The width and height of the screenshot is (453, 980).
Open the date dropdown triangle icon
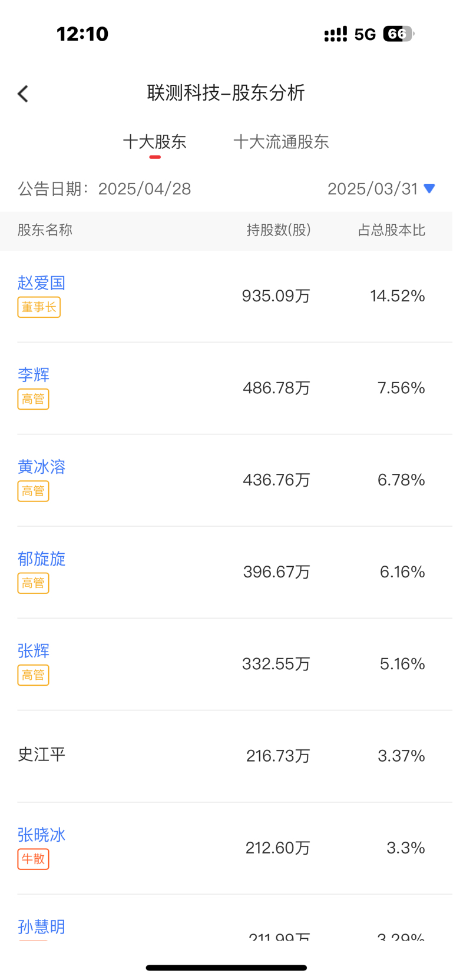pyautogui.click(x=429, y=189)
